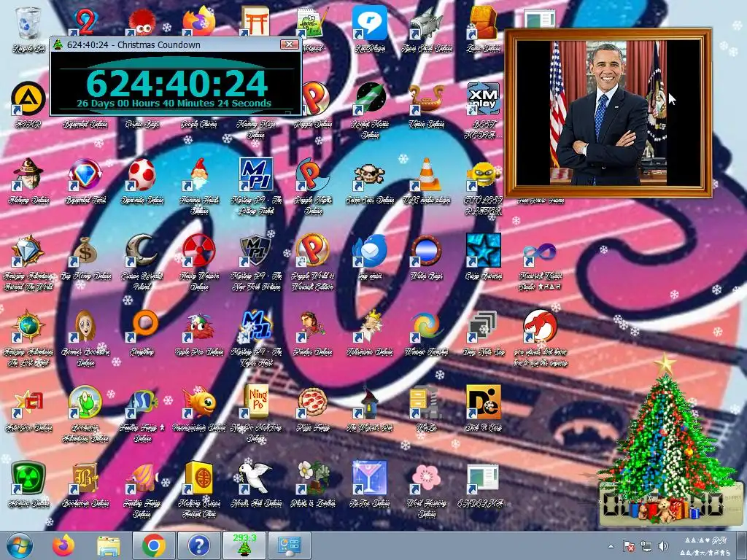Open the volume control tray icon
The height and width of the screenshot is (560, 747).
click(x=662, y=546)
